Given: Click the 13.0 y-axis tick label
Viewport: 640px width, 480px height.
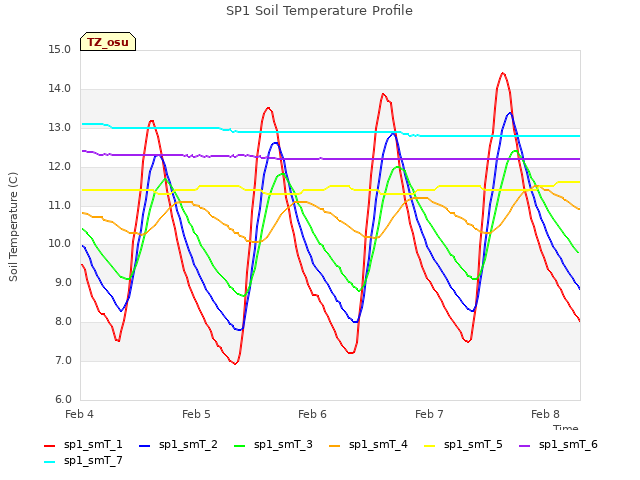Looking at the screenshot, I should tap(60, 128).
